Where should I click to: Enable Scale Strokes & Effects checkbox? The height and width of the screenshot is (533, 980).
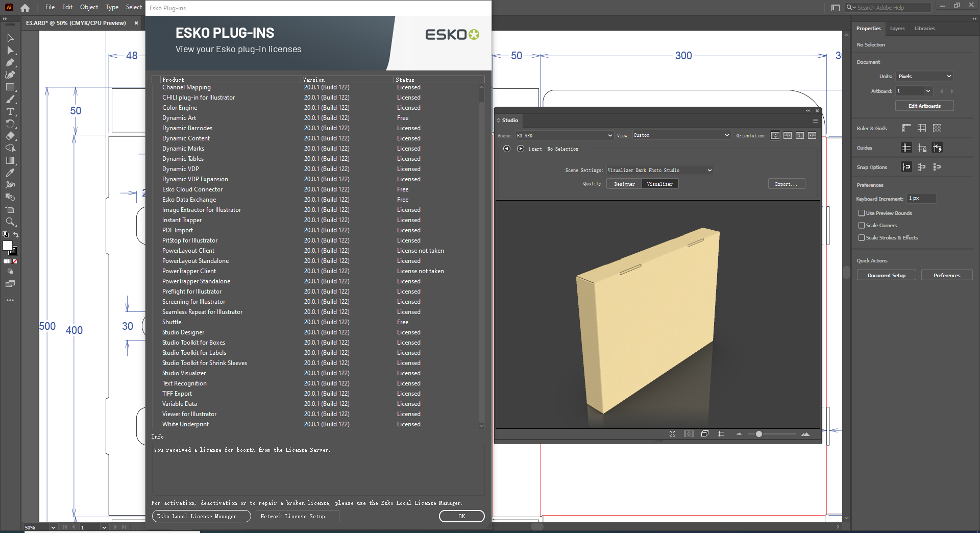click(862, 237)
